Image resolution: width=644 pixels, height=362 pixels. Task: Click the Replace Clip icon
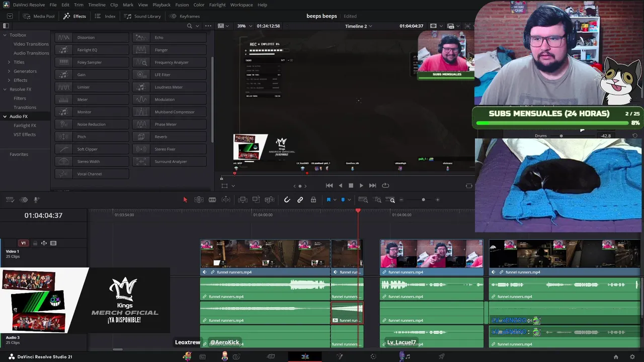269,200
